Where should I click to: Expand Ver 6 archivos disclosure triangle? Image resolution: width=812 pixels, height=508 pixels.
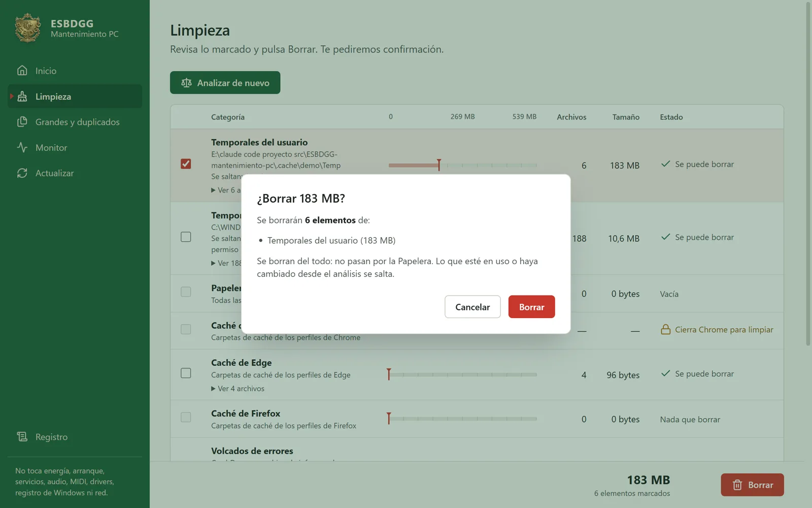point(213,190)
